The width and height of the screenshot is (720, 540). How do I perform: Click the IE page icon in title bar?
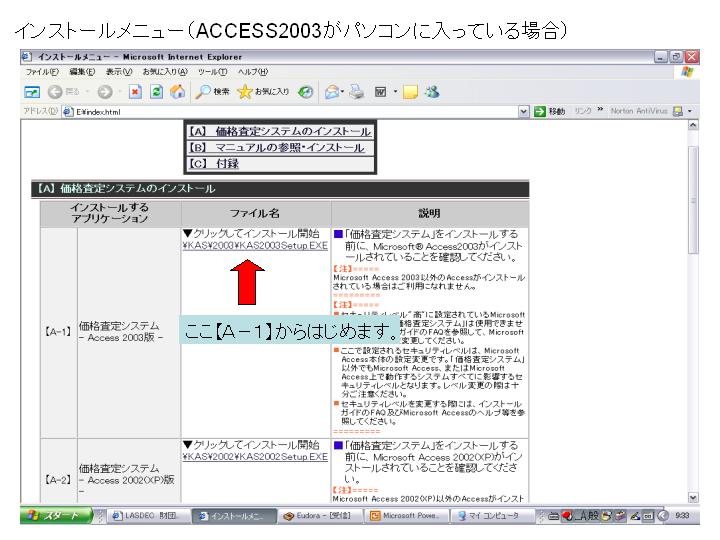(x=27, y=56)
